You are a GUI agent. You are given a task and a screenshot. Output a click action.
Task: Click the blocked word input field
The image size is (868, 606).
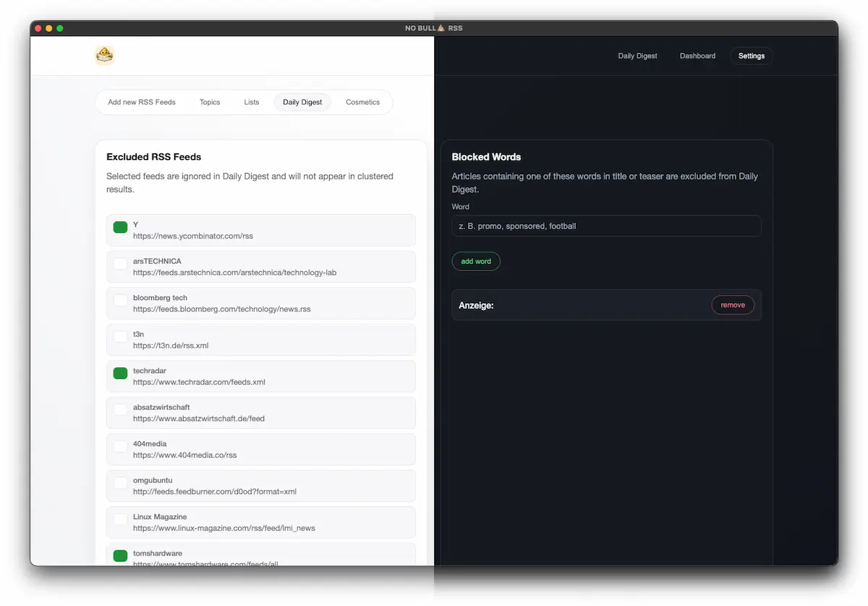606,226
